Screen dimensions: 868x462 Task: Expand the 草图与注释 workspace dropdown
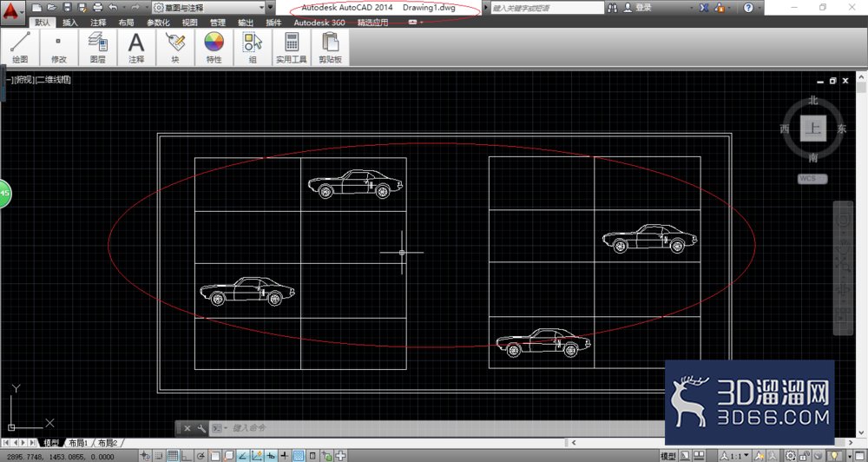click(208, 8)
